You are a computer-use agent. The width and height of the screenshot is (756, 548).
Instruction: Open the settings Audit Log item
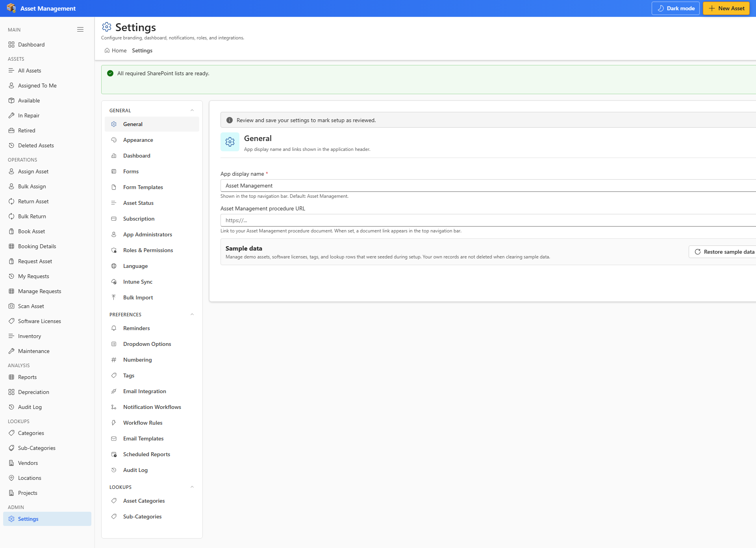point(152,470)
